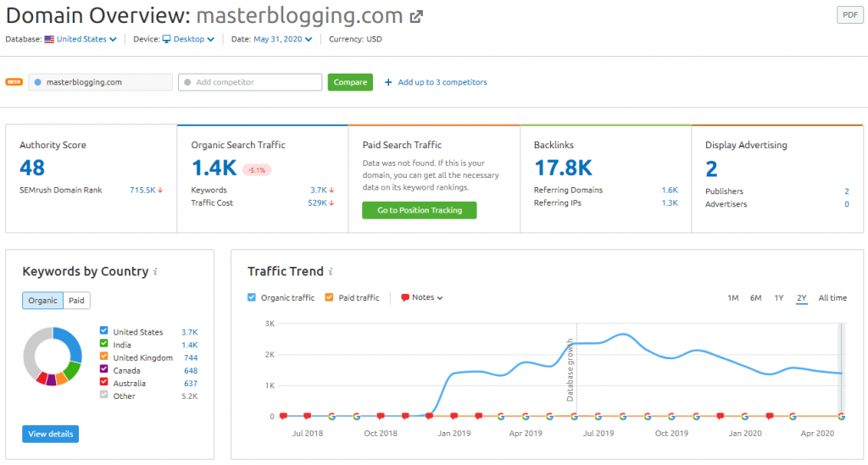Viewport: 868px width, 465px height.
Task: Click the plus icon for adding competitors
Action: click(x=388, y=82)
